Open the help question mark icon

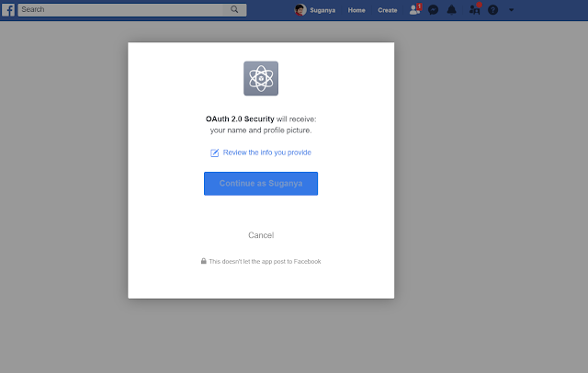click(x=492, y=10)
